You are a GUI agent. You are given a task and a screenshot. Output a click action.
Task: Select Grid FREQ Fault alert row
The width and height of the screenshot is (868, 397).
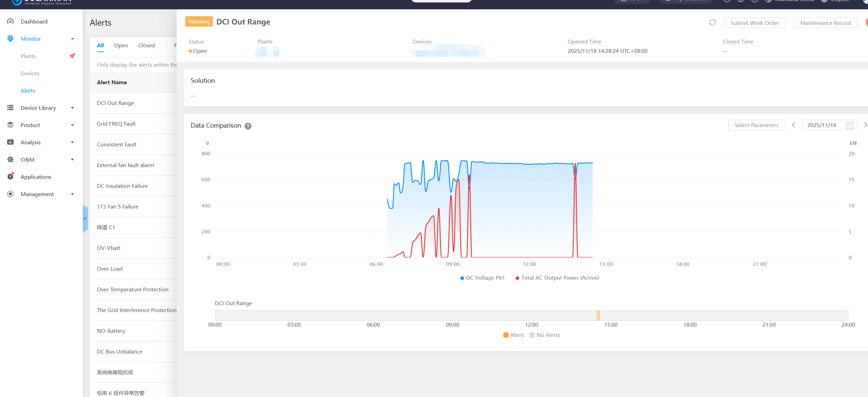(116, 124)
